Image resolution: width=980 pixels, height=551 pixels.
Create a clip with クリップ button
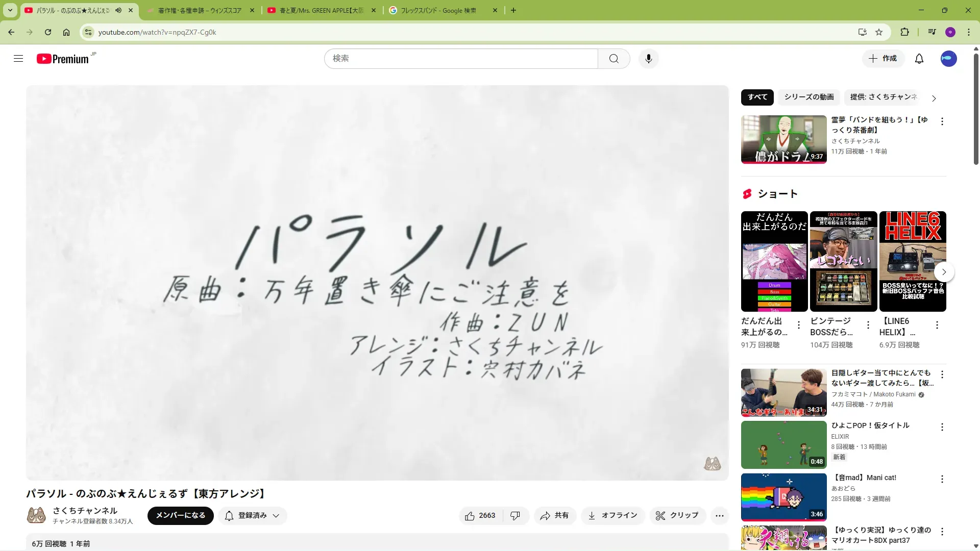[677, 516]
